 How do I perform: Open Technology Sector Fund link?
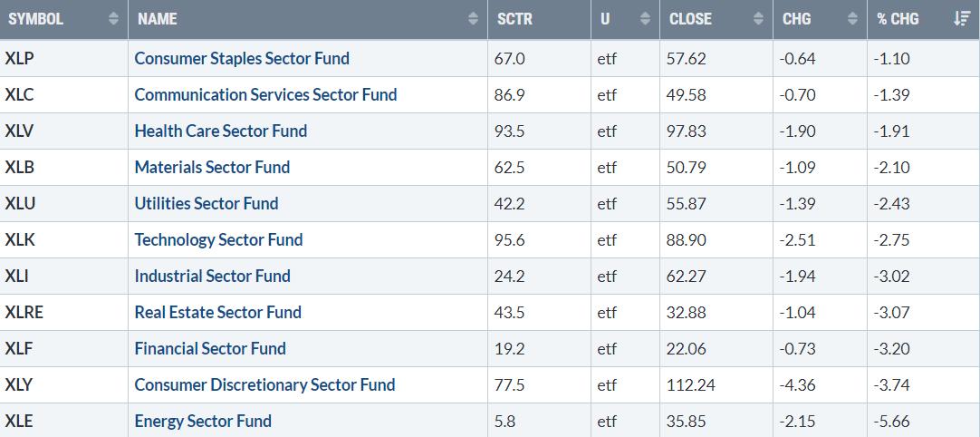pos(218,239)
